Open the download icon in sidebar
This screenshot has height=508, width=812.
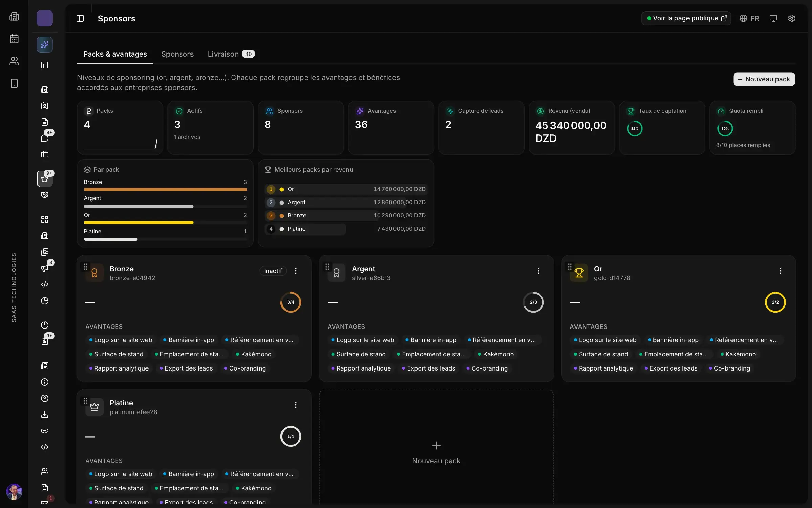point(45,415)
